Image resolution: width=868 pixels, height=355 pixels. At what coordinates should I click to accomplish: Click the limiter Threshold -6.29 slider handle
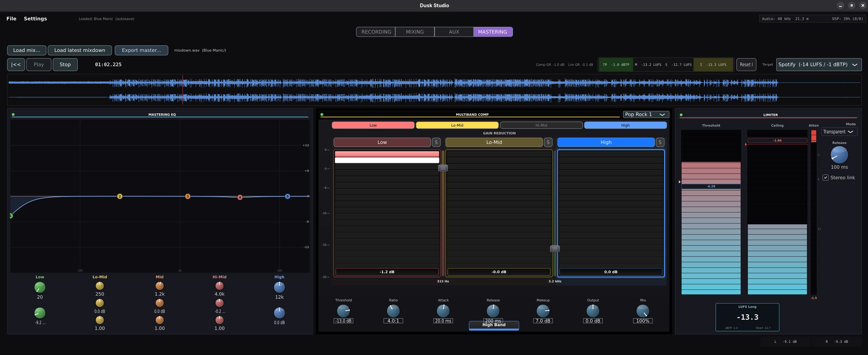(x=711, y=186)
